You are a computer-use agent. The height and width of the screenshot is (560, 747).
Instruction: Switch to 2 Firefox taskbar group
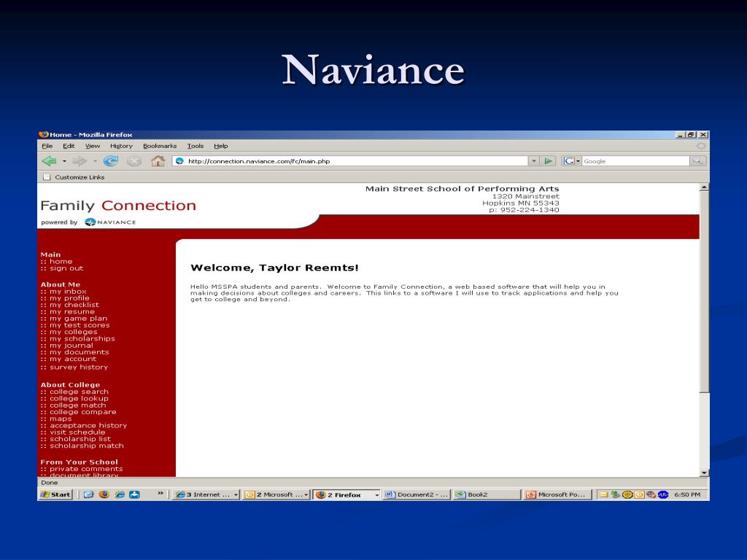pyautogui.click(x=347, y=495)
